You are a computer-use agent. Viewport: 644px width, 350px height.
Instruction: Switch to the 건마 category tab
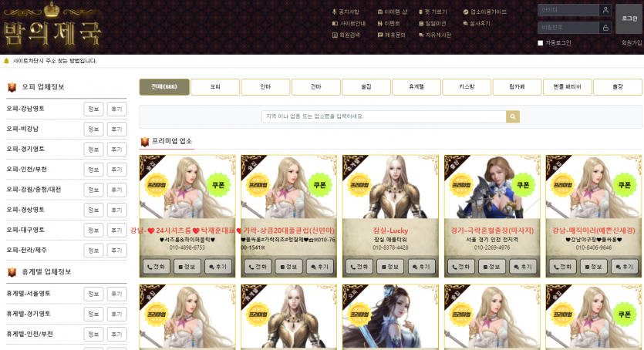(x=316, y=87)
